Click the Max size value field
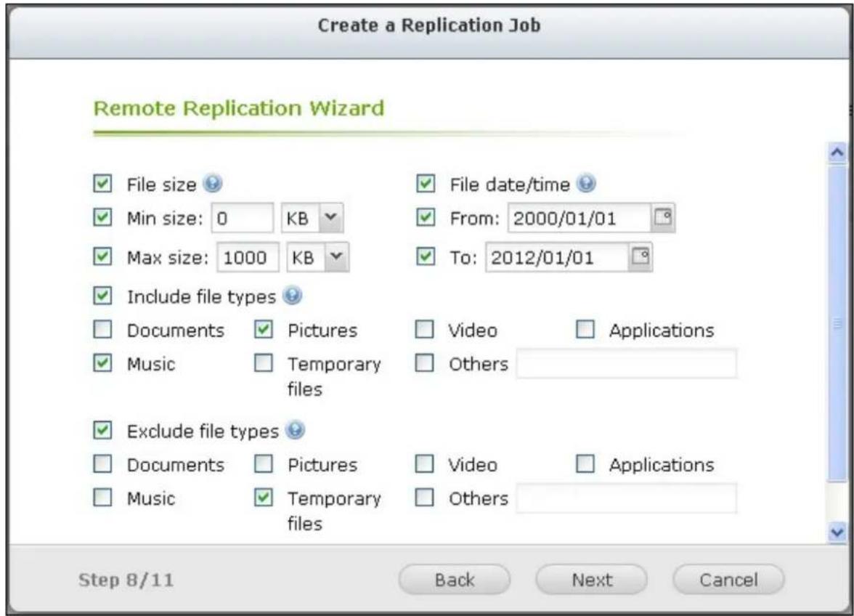Image resolution: width=854 pixels, height=616 pixels. 248,257
